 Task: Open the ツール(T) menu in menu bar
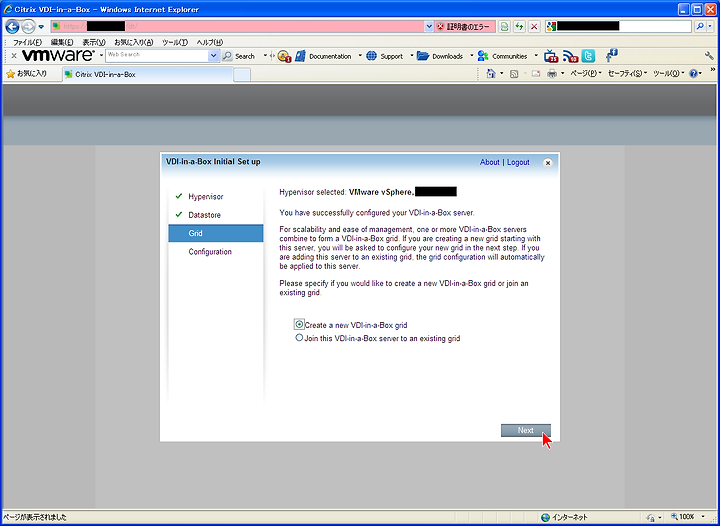(x=174, y=42)
